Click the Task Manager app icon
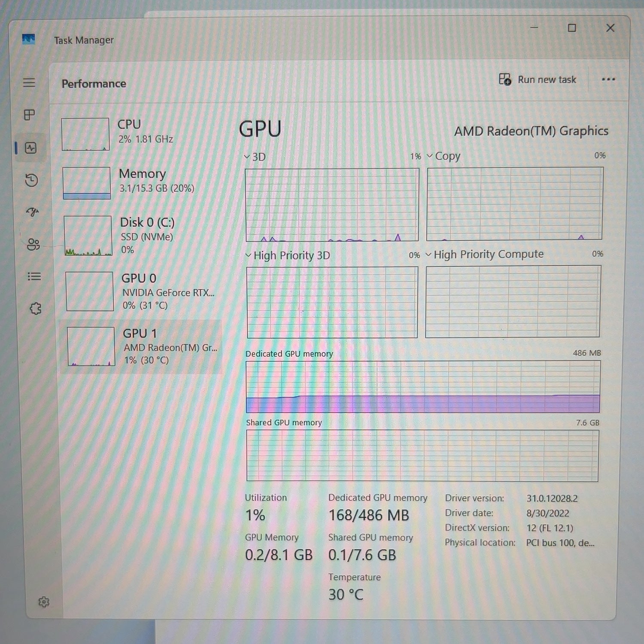Viewport: 644px width, 644px height. 28,39
